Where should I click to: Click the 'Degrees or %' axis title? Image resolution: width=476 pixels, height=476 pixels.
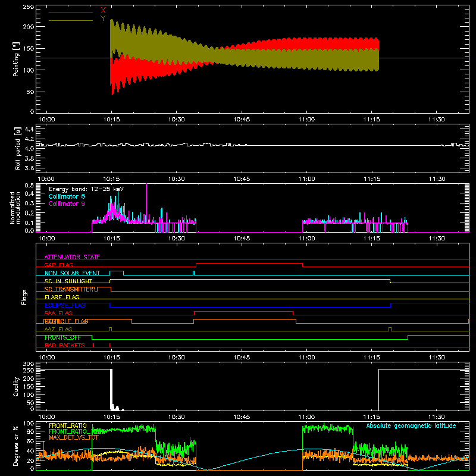click(x=16, y=446)
